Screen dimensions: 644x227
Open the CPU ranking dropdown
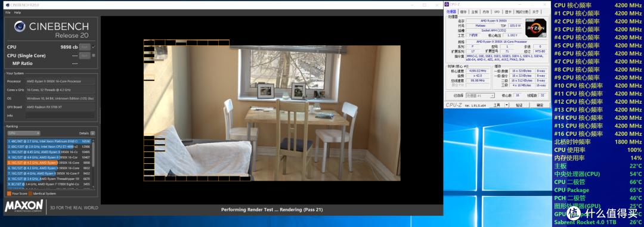tap(24, 133)
